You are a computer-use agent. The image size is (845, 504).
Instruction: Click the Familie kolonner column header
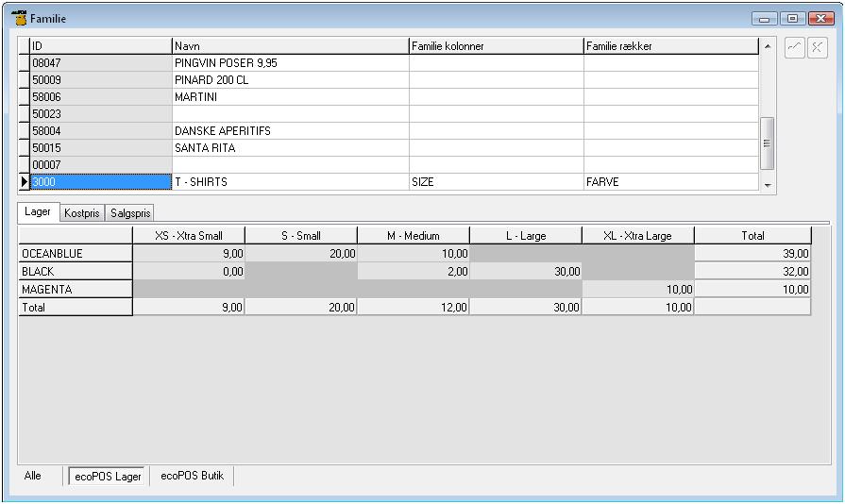point(496,45)
